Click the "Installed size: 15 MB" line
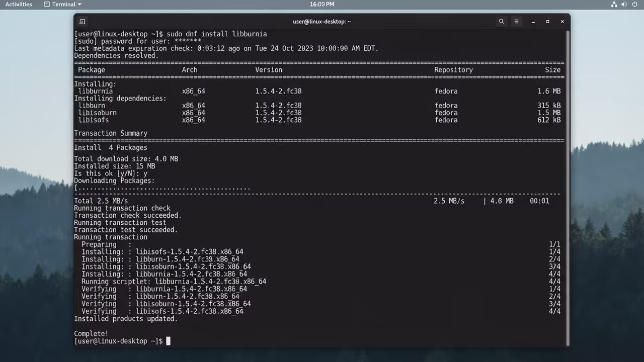644x362 pixels. tap(115, 166)
